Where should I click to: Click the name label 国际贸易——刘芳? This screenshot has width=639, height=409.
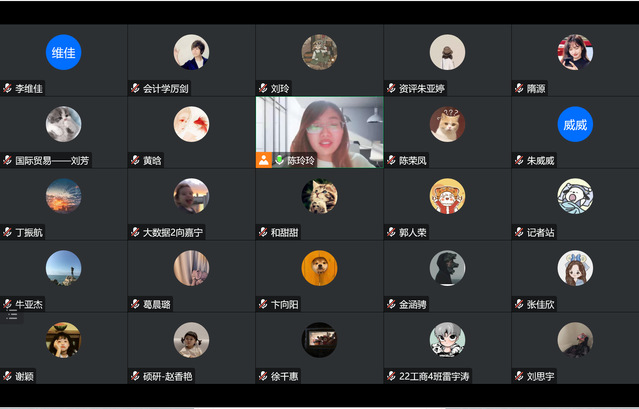click(52, 161)
